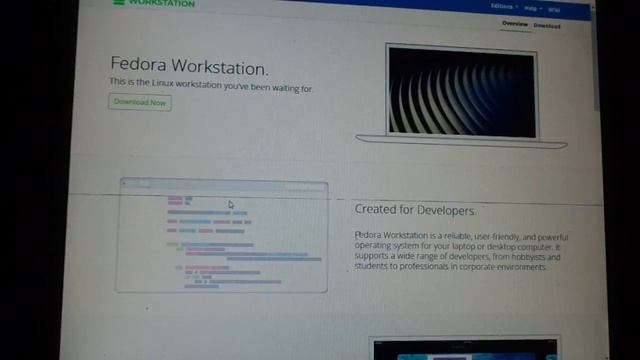Click the 'Created for Developers.' heading

click(415, 210)
